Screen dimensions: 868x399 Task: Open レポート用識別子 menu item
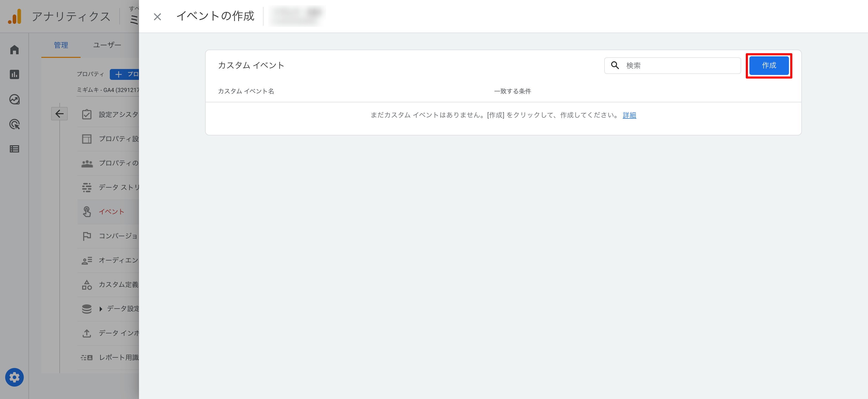click(108, 357)
